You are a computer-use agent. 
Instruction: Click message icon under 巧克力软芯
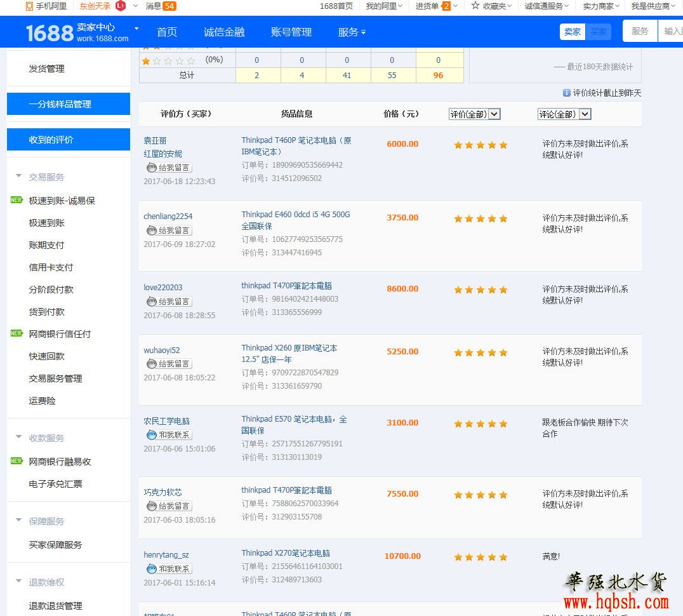[x=152, y=506]
